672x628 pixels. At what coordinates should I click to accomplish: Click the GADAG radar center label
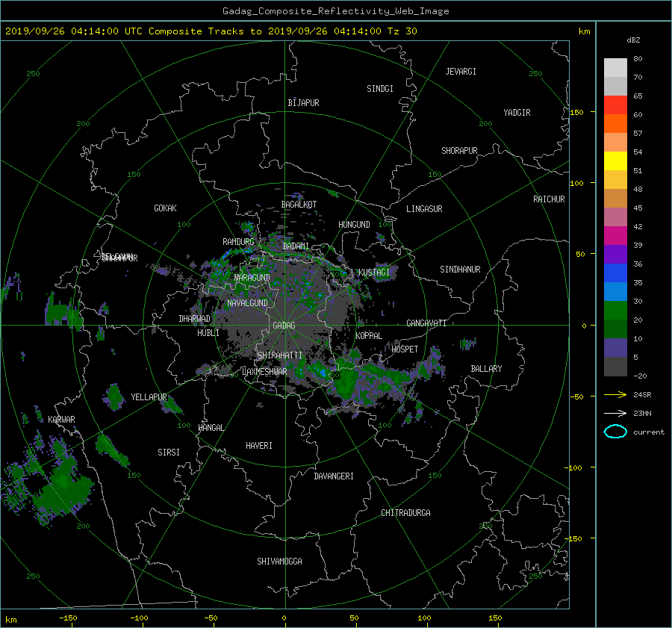284,326
